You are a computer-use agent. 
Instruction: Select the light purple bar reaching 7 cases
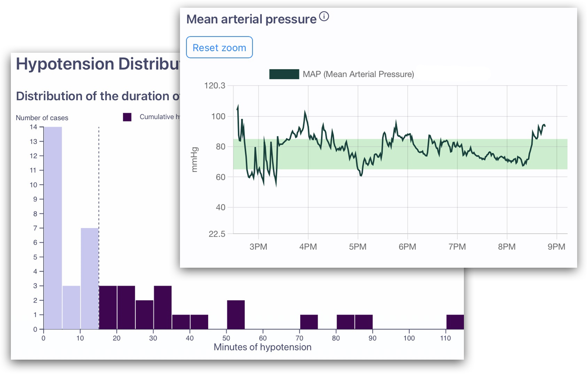pyautogui.click(x=90, y=279)
